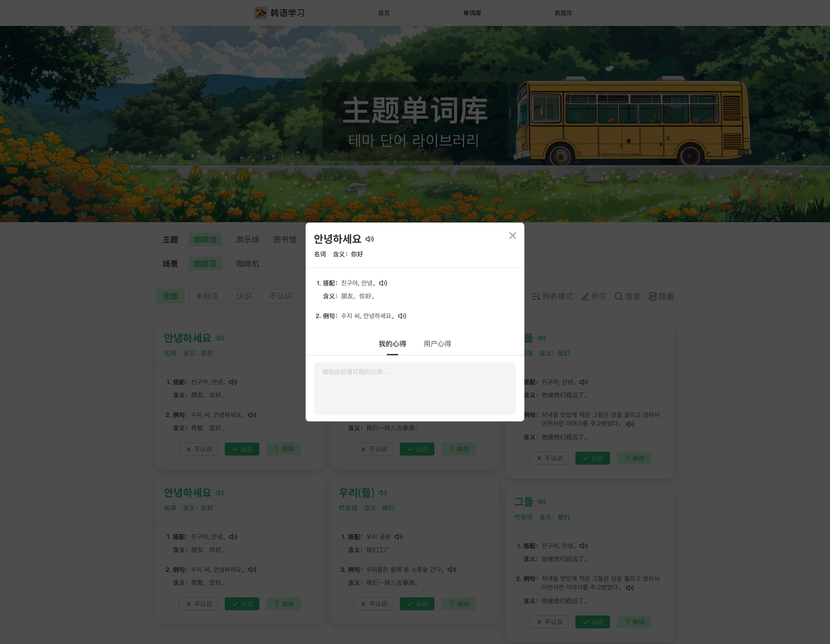Toggle 隐藏 to hide meanings

click(661, 296)
